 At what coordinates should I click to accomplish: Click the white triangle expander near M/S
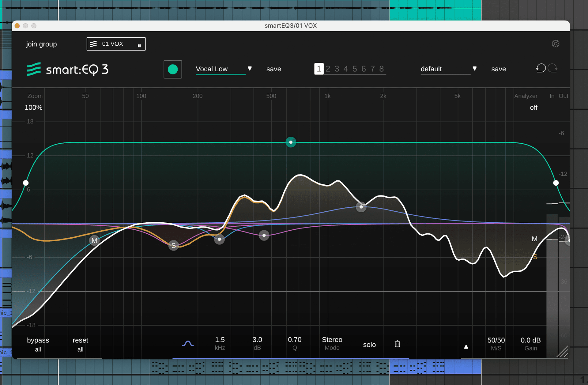466,347
